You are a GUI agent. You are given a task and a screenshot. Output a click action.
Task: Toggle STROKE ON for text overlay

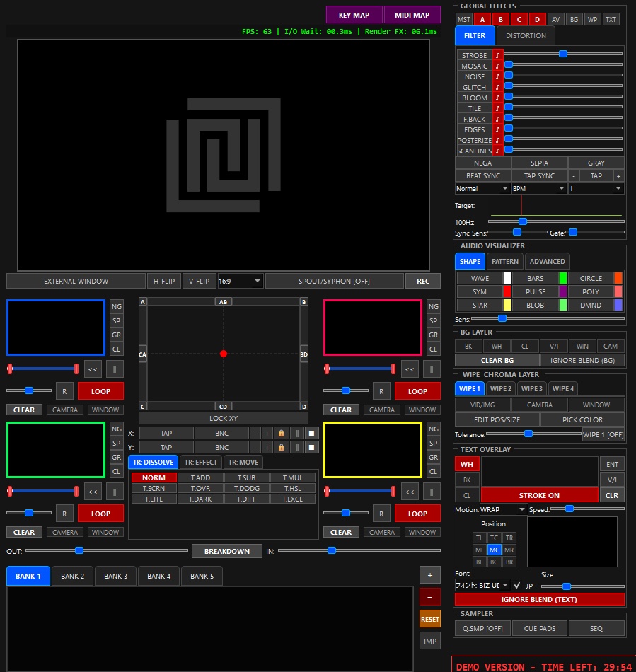[539, 495]
